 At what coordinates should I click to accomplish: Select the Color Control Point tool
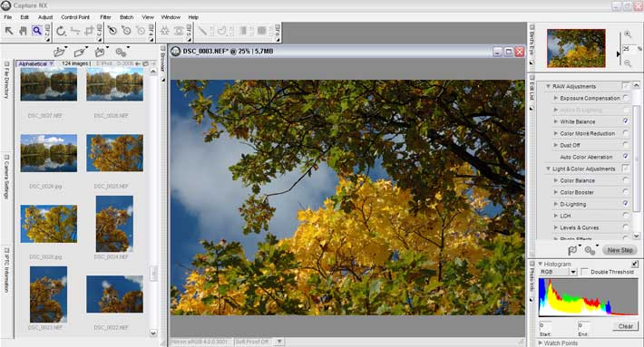point(165,31)
